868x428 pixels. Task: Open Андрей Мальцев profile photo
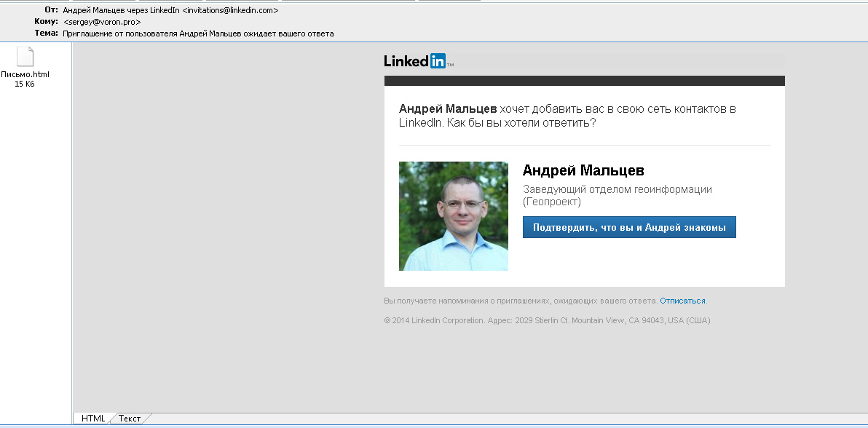(x=454, y=216)
